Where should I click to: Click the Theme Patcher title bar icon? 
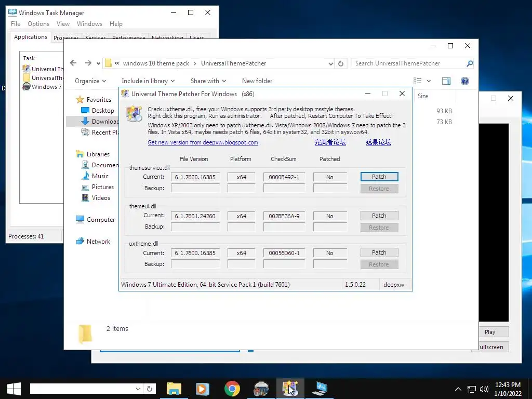125,94
